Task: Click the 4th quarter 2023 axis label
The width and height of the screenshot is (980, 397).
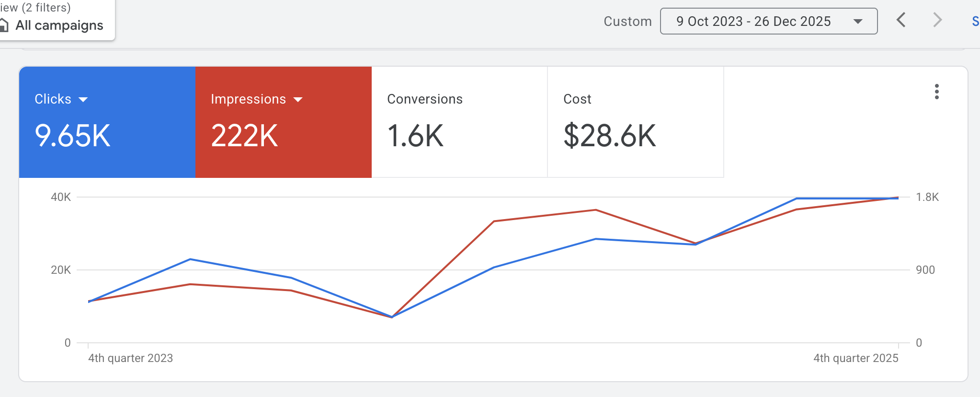Action: 130,358
